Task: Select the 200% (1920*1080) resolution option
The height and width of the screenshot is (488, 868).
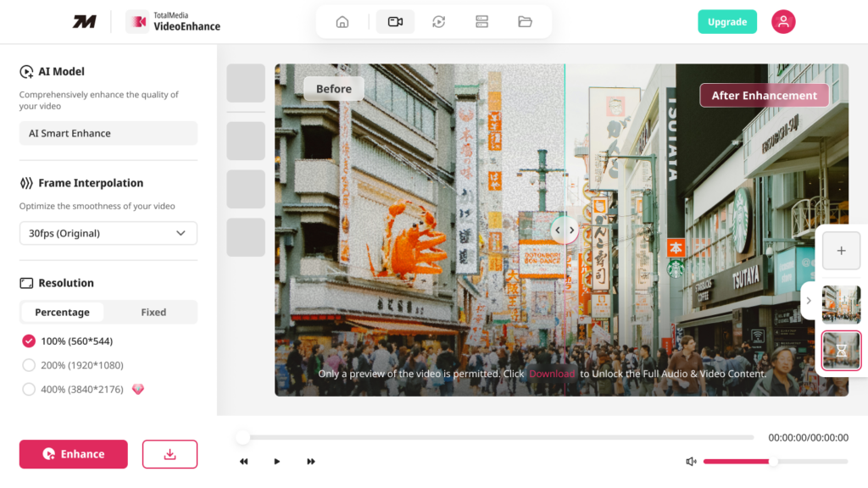Action: click(29, 365)
